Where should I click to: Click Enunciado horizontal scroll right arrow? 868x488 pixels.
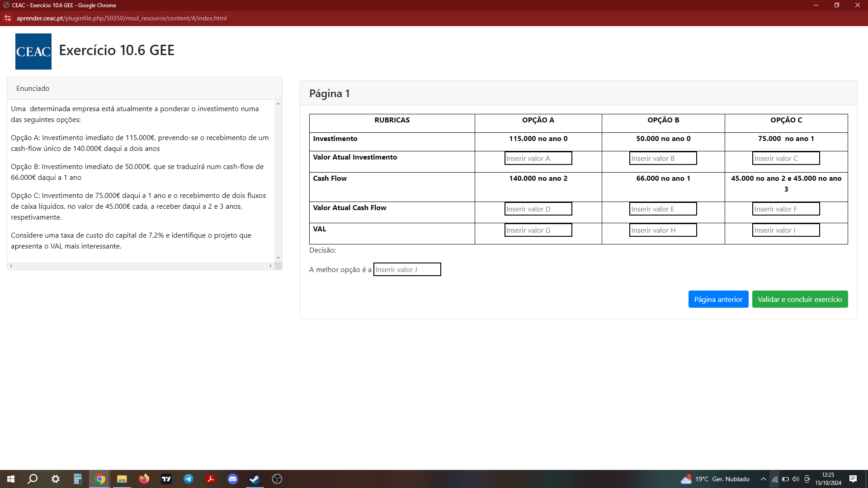[271, 266]
